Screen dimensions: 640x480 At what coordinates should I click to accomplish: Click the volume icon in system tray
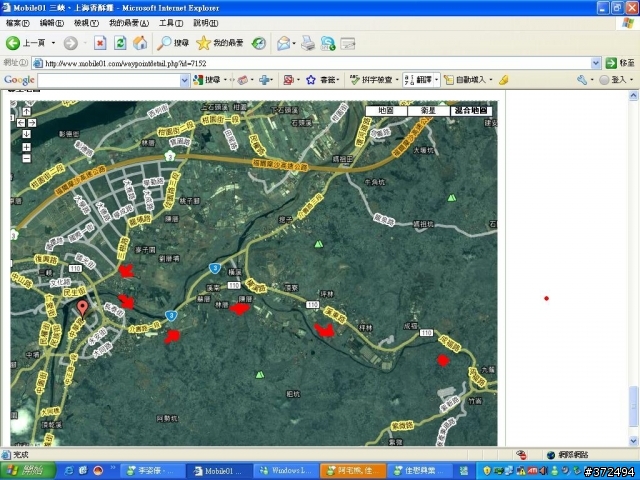[543, 471]
